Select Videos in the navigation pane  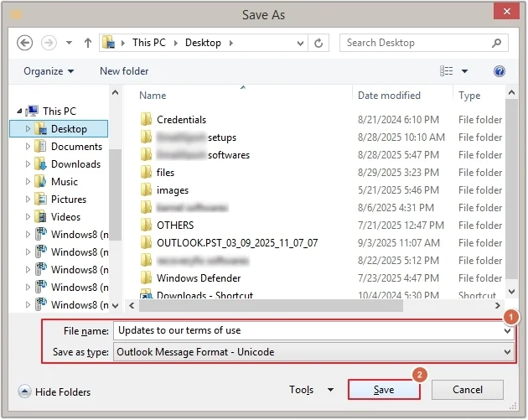click(65, 216)
